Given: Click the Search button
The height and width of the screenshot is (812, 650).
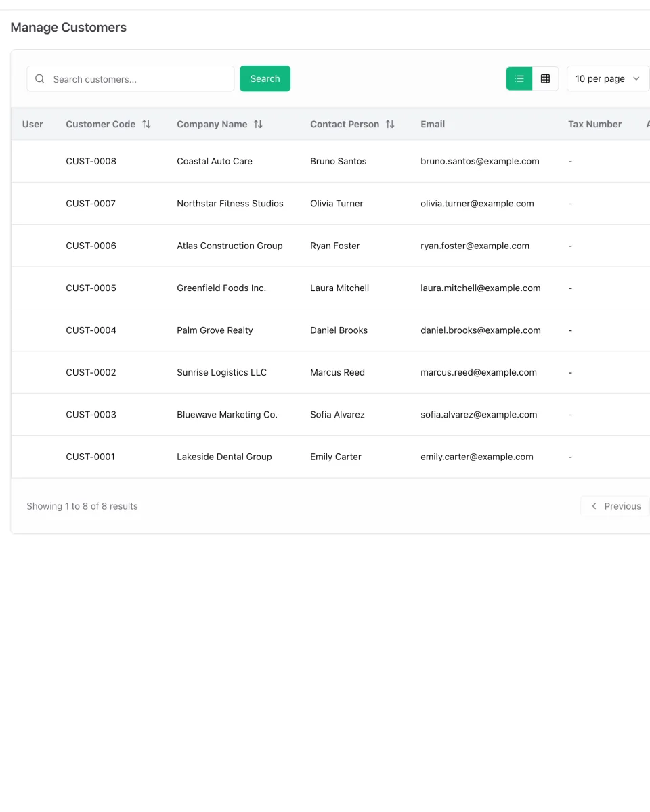Looking at the screenshot, I should 265,78.
